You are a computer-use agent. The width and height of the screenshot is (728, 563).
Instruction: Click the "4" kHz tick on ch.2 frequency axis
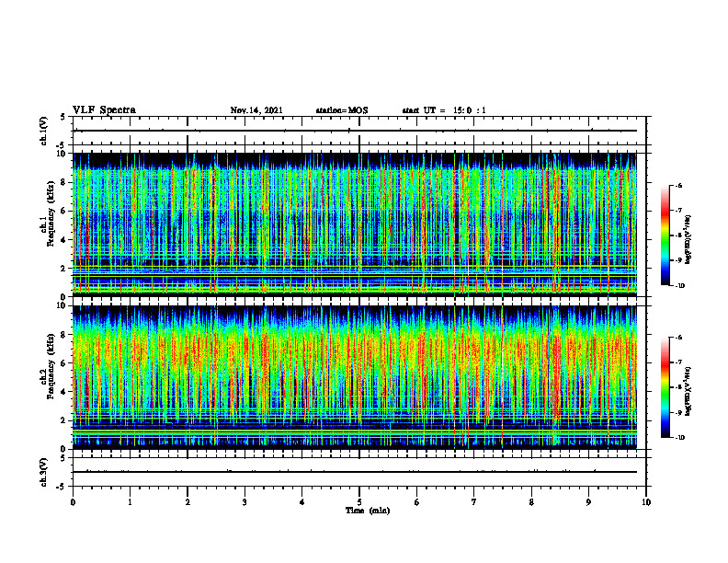coord(64,392)
